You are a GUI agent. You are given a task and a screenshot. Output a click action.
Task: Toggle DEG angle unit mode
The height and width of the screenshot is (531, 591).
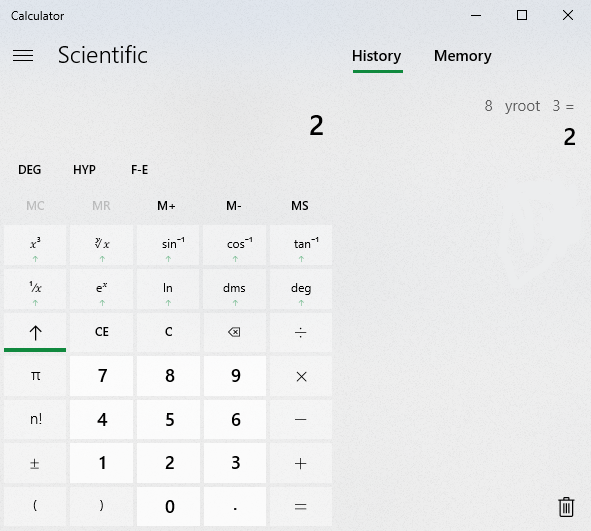pos(29,170)
